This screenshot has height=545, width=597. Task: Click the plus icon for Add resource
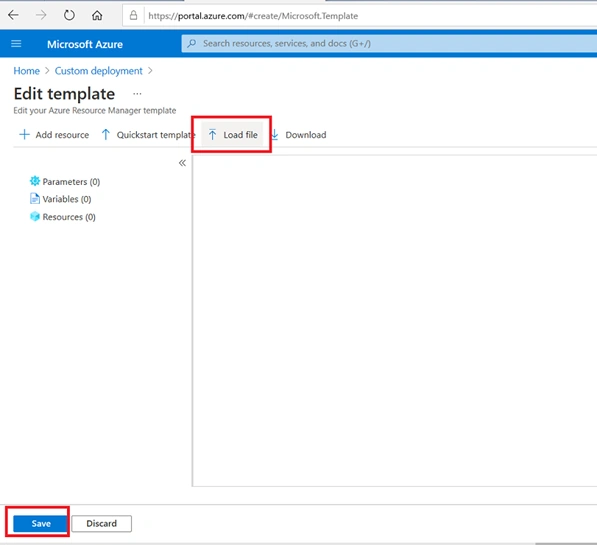(24, 134)
